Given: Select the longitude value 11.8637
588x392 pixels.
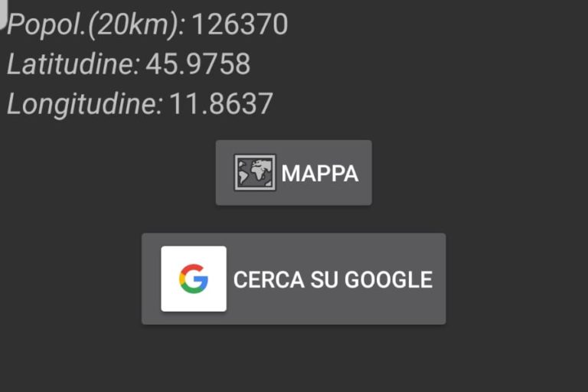Looking at the screenshot, I should [220, 103].
